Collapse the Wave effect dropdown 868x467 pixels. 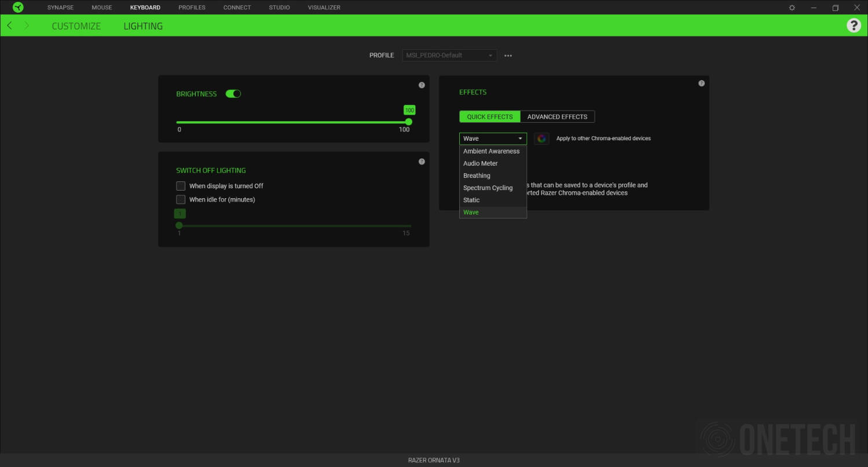coord(493,138)
